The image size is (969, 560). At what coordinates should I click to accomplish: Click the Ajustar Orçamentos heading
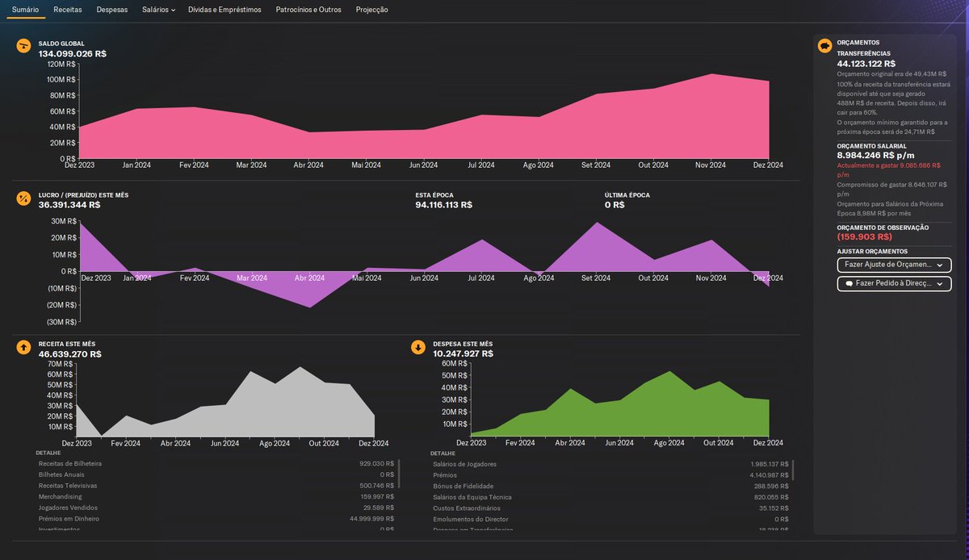pos(872,251)
